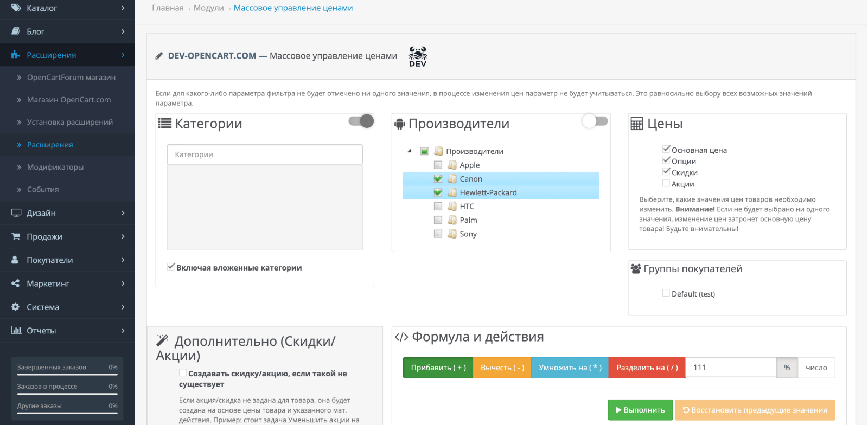
Task: Click the Категории search input field
Action: pos(265,154)
